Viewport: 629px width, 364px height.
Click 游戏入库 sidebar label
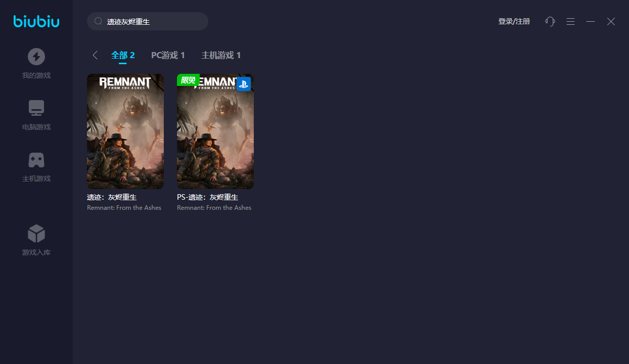[36, 253]
